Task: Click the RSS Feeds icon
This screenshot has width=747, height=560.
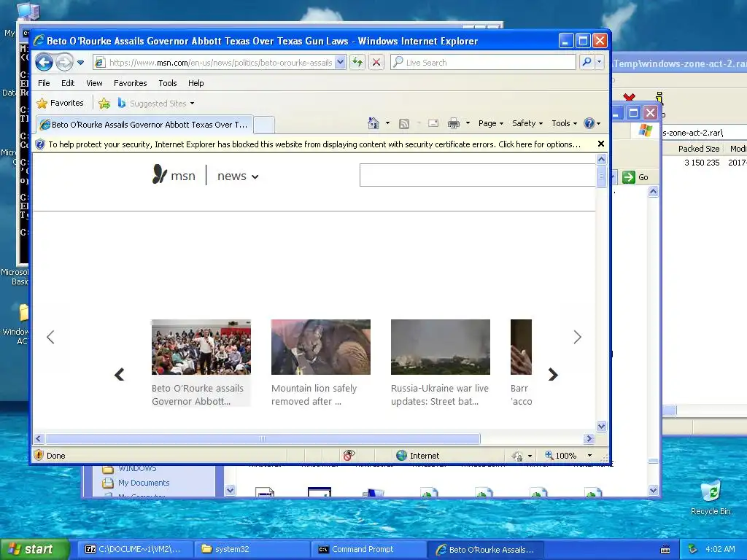Action: (404, 124)
